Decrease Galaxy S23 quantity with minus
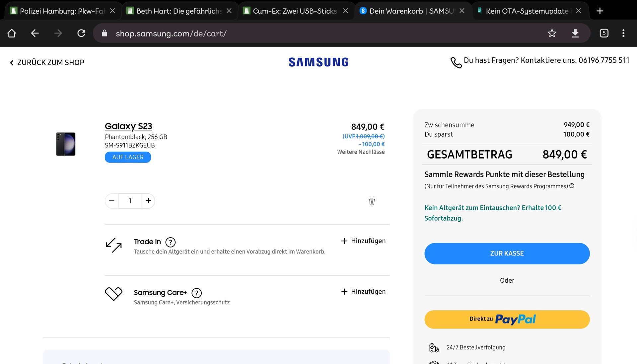The width and height of the screenshot is (637, 364). tap(112, 201)
